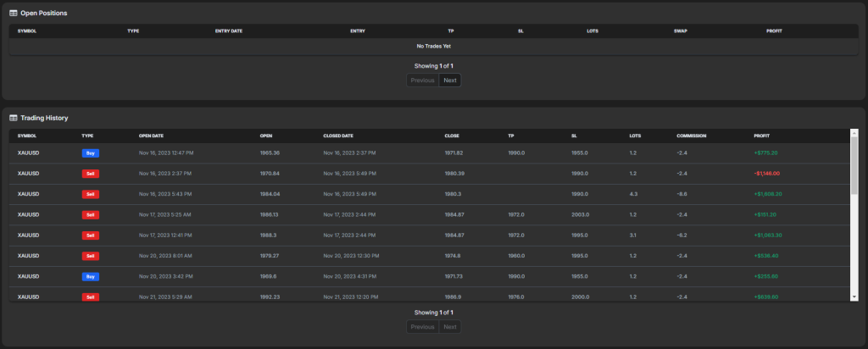
Task: Click the Buy badge on the Nov 16 12:47 PM trade
Action: pos(91,153)
